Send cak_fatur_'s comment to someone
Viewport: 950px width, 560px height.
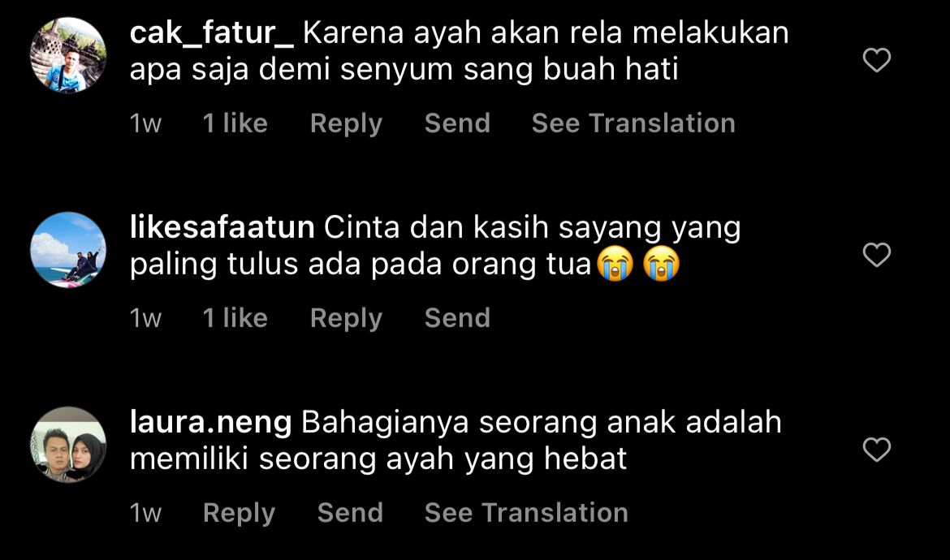(x=457, y=123)
